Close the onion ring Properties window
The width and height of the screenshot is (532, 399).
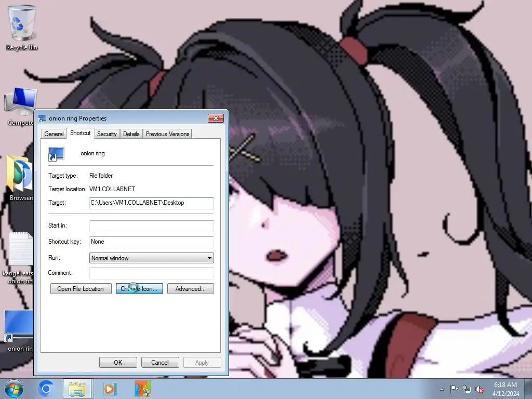point(216,118)
